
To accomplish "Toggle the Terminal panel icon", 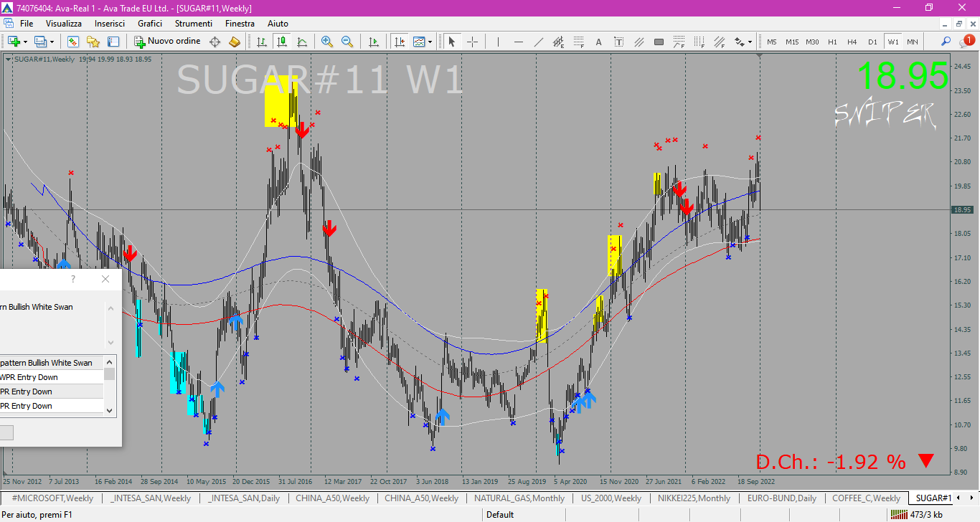I will [113, 42].
